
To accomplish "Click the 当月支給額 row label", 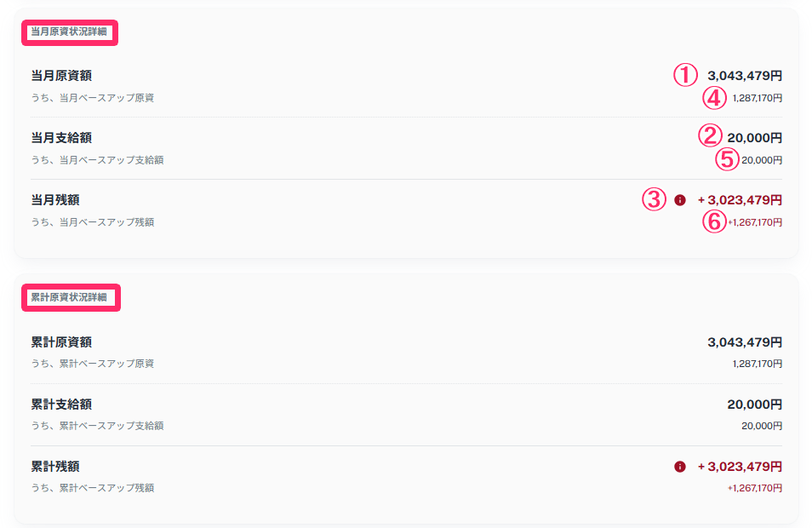I will (x=61, y=138).
